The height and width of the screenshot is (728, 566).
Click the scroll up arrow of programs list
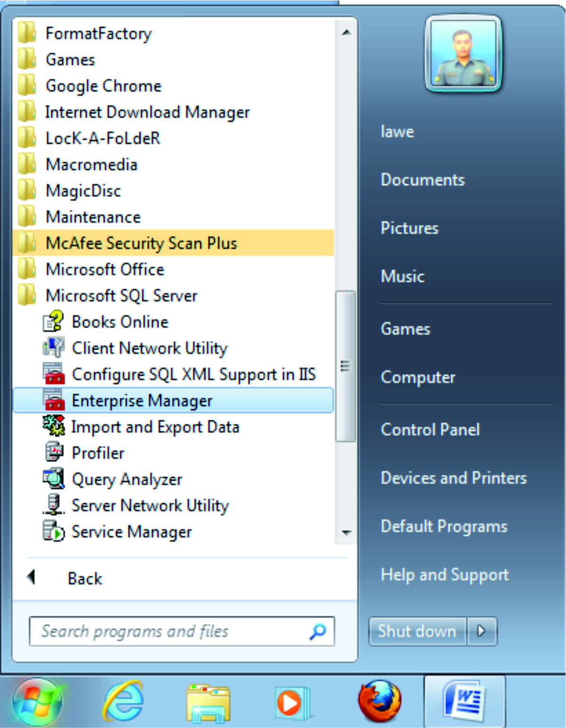coord(346,32)
